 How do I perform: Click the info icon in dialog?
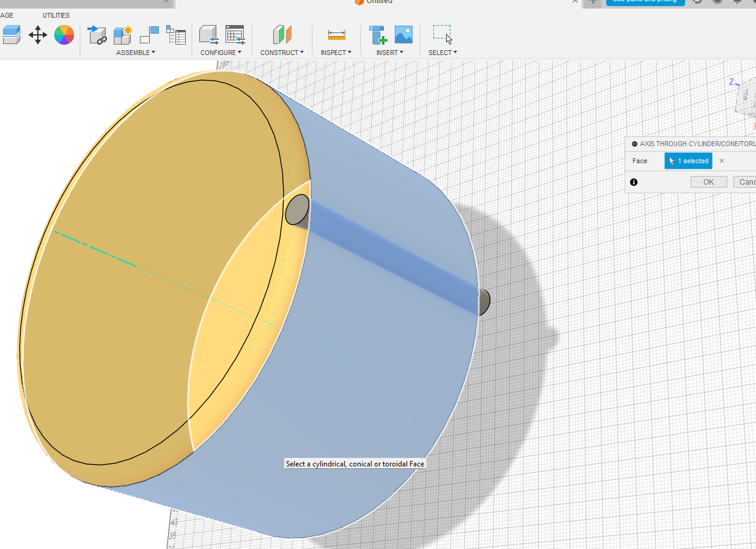[x=634, y=182]
